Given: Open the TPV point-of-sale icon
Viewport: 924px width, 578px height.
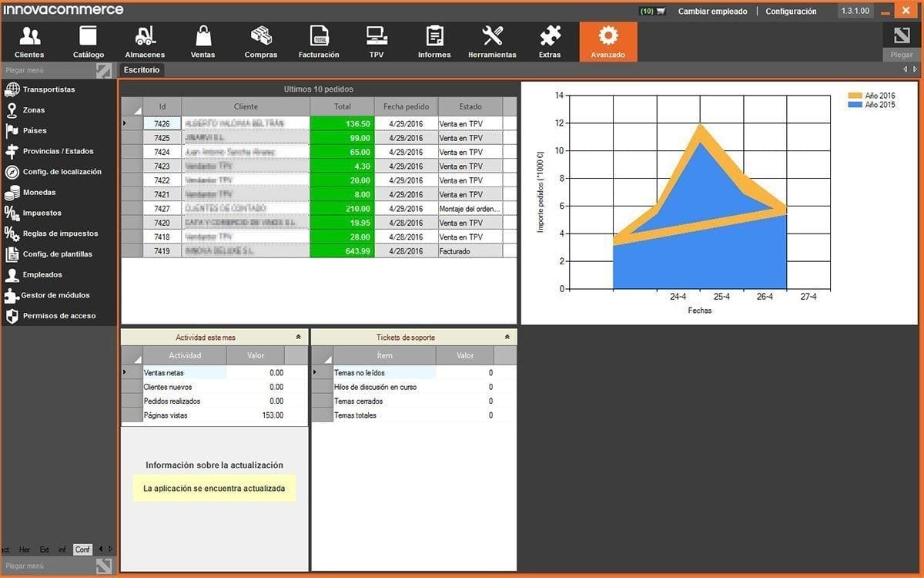Looking at the screenshot, I should pos(377,42).
